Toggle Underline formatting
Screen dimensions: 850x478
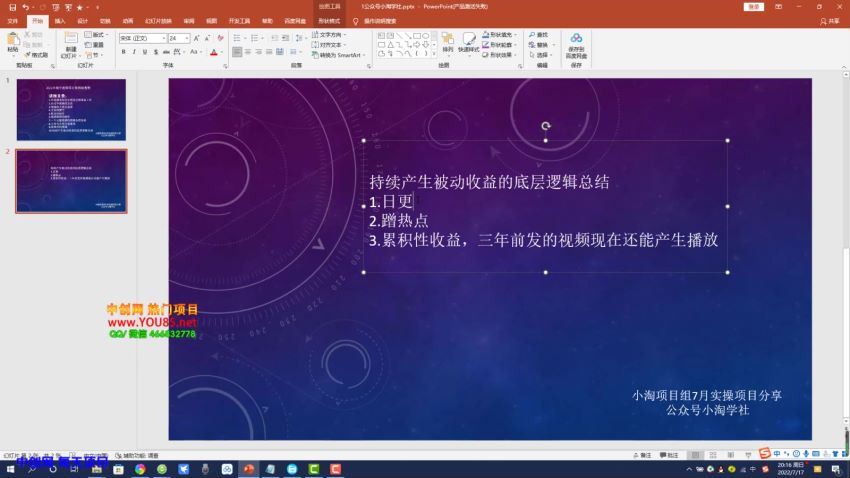145,52
